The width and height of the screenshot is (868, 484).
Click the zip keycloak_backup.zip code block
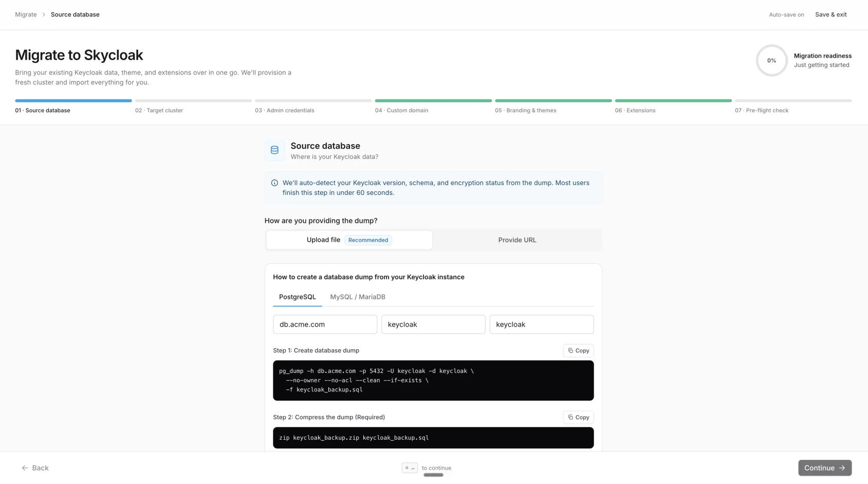click(433, 438)
